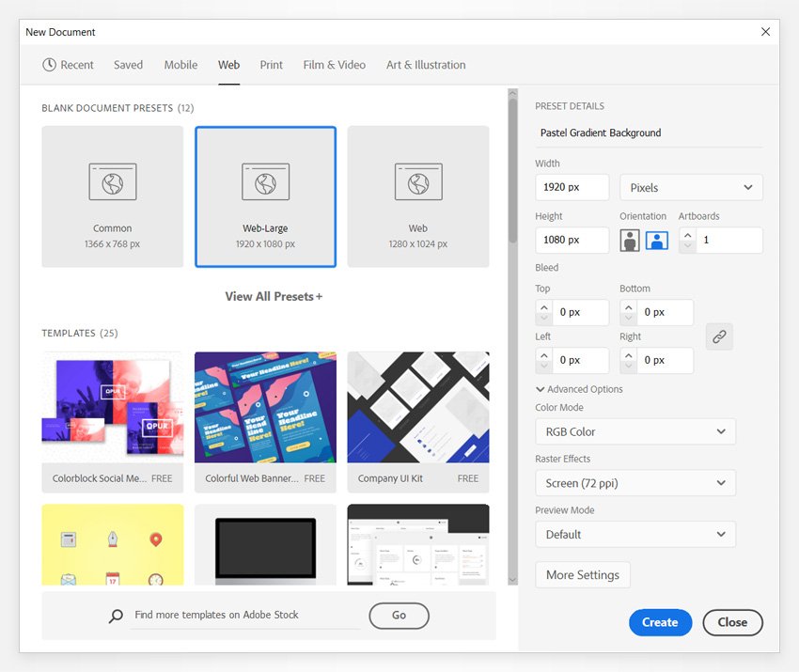Open the Company UI Kit template thumbnail
The image size is (799, 672).
coord(418,408)
